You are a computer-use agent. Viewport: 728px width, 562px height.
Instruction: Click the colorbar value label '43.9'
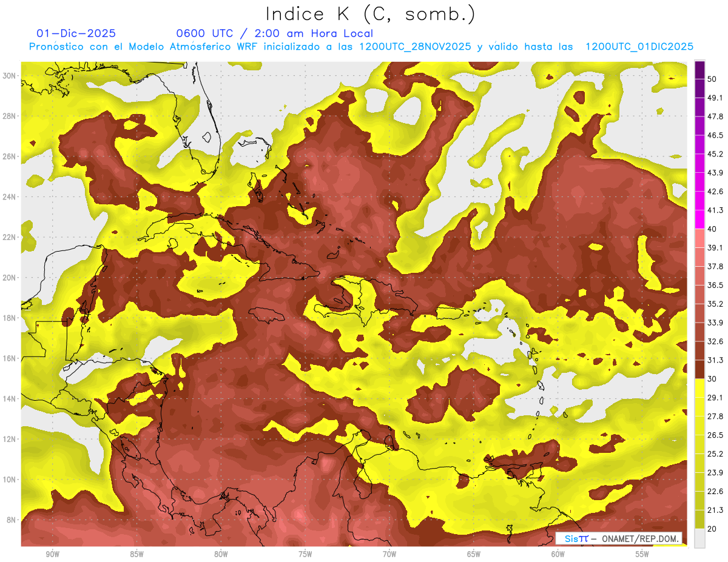coord(715,172)
